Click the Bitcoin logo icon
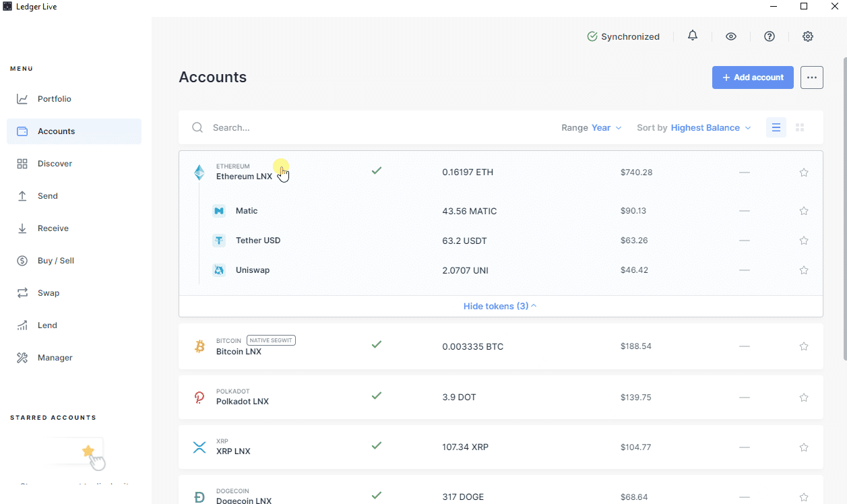Image resolution: width=847 pixels, height=504 pixels. point(199,346)
